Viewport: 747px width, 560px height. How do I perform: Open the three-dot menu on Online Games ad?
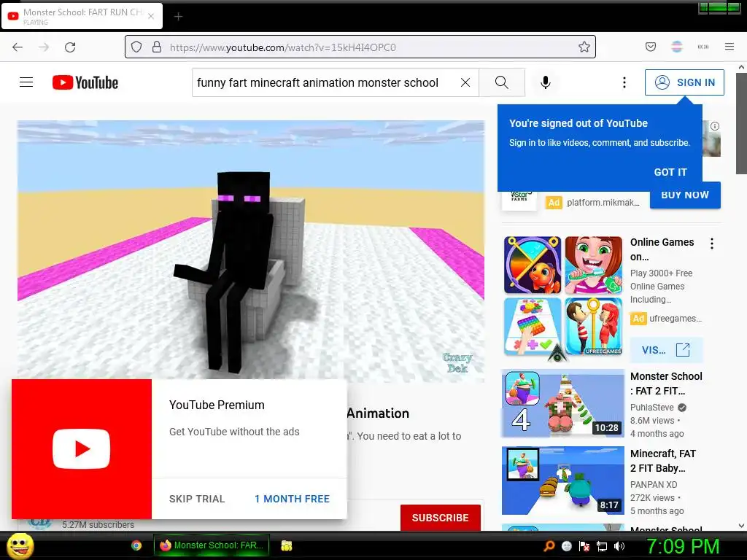tap(712, 244)
